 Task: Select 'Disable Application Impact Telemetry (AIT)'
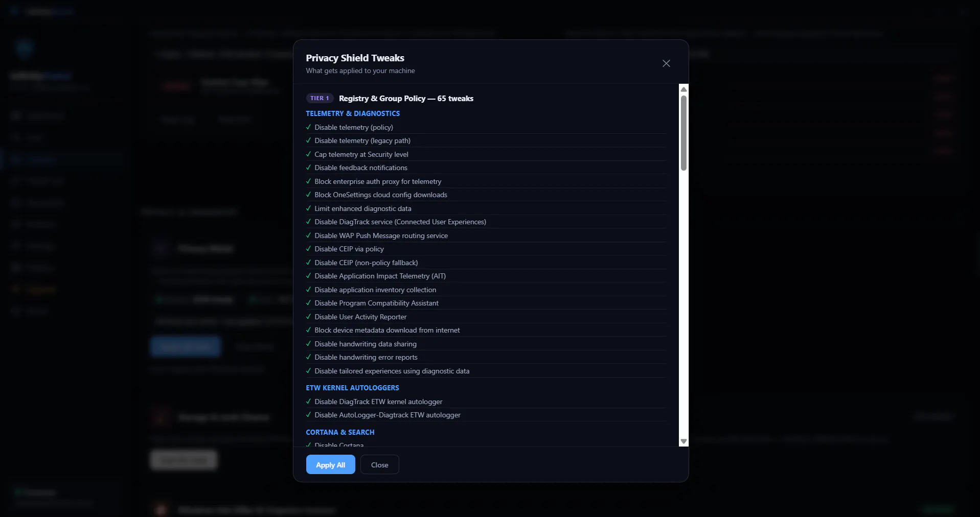coord(486,276)
